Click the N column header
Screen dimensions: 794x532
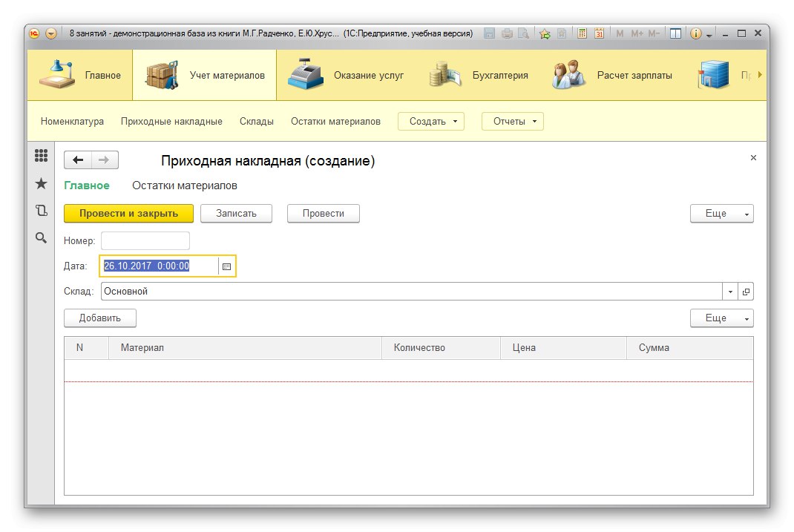pos(86,348)
